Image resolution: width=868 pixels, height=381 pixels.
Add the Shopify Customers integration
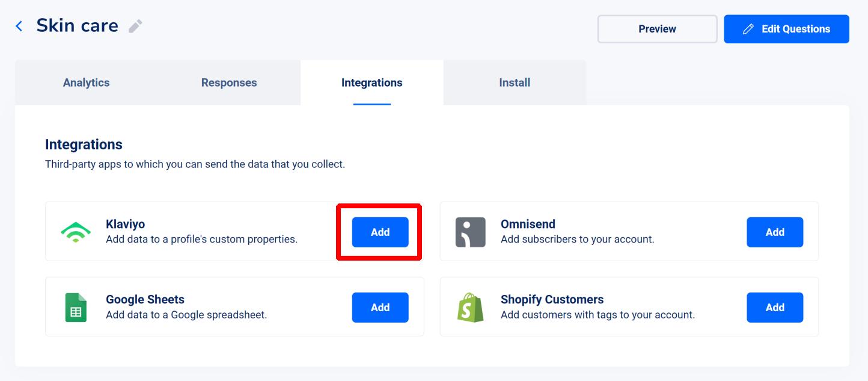(775, 308)
